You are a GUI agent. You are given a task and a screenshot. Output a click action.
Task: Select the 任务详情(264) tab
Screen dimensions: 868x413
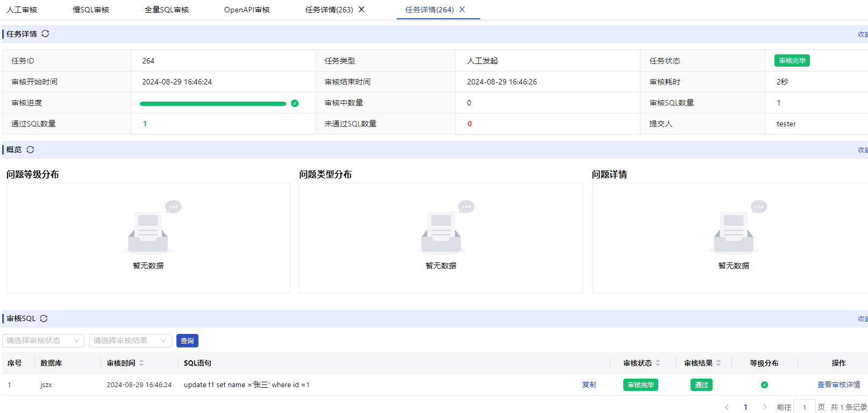tap(430, 10)
